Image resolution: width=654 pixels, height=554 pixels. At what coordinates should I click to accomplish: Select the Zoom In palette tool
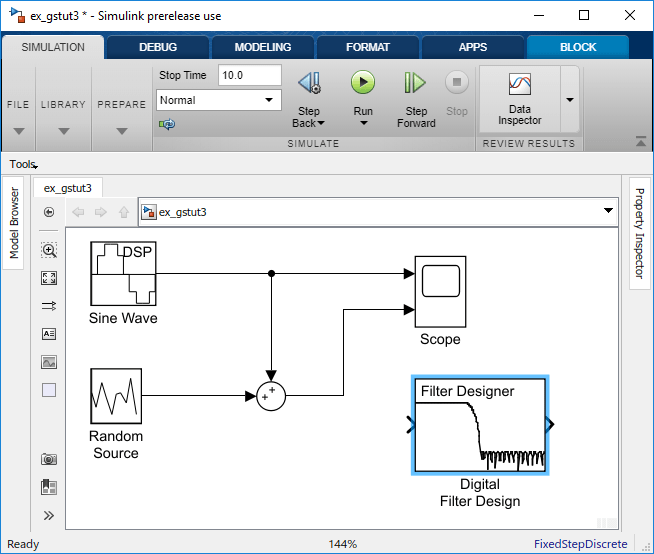[49, 250]
